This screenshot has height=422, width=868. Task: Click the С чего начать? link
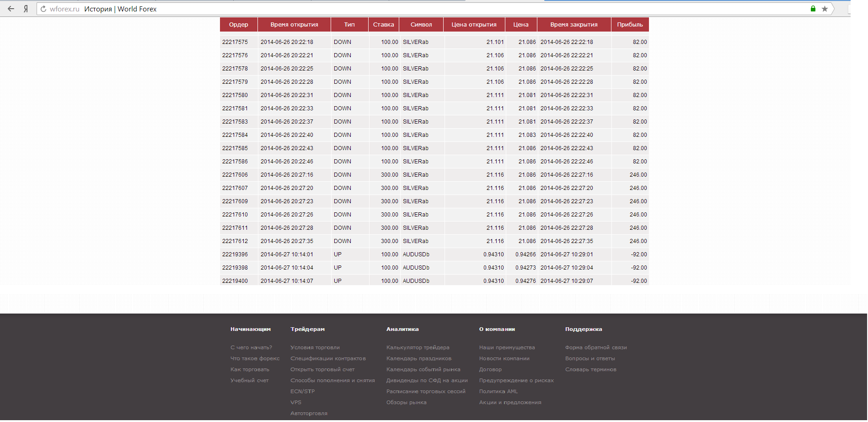click(x=251, y=347)
